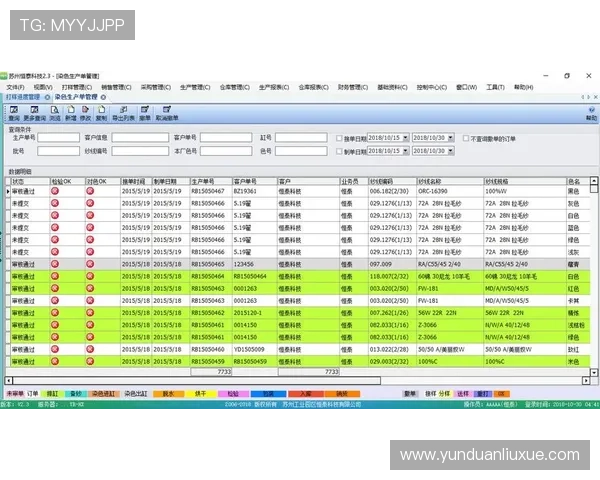Click the 取消撤单 toolbar icon
Screen dimensions: 600x480
tap(167, 112)
